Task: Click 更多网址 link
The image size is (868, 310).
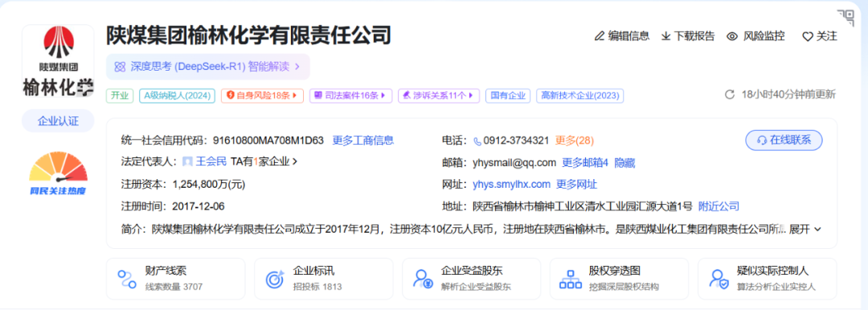Action: (577, 185)
